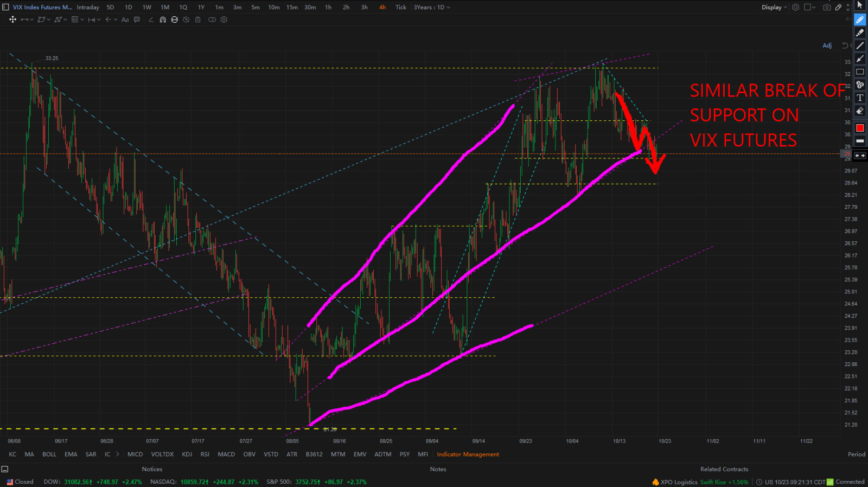Toggle the sidebar panel icon beside title
Viewport: 868px width, 487px height.
point(5,7)
